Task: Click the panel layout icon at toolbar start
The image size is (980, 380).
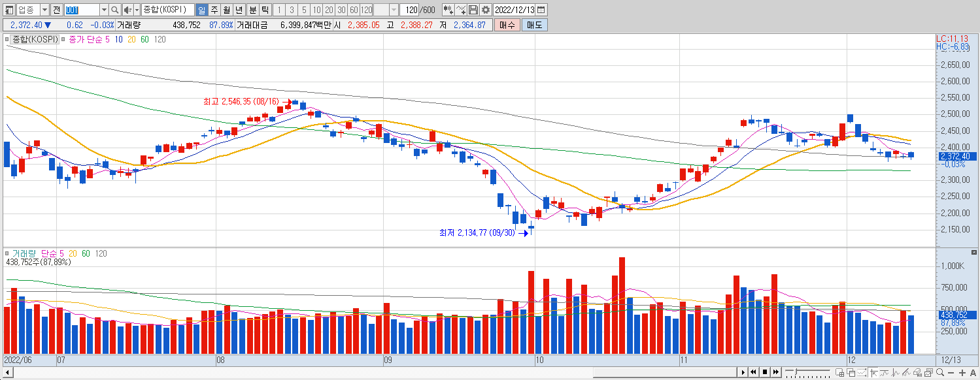Action: tap(8, 10)
